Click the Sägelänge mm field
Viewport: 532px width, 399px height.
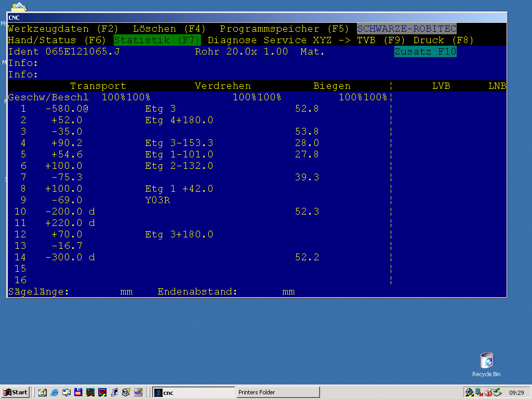click(x=70, y=292)
